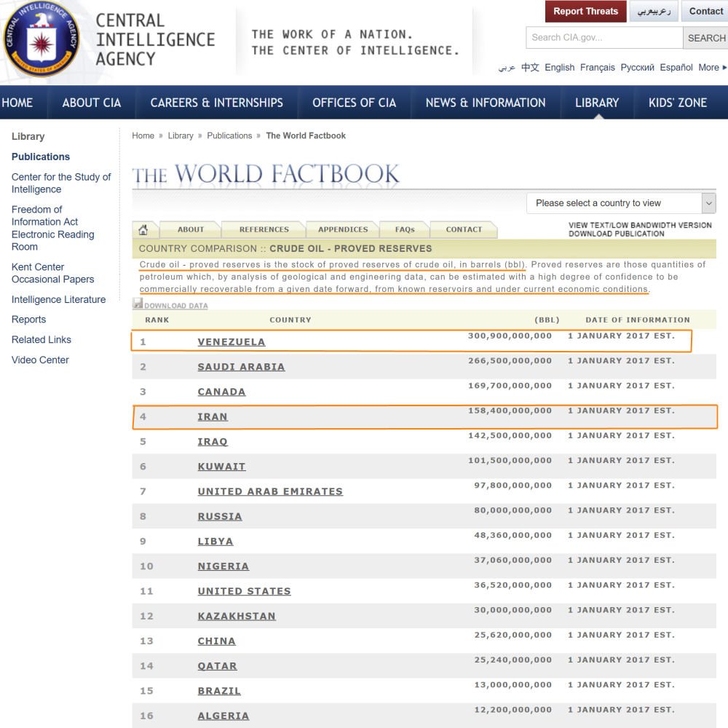Open Publications in the sidebar
Viewport: 728px width, 728px height.
click(41, 157)
